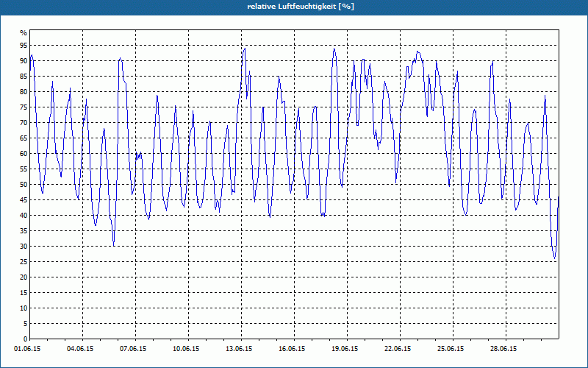Click the y-axis value 70
588x368 pixels.
pos(24,122)
